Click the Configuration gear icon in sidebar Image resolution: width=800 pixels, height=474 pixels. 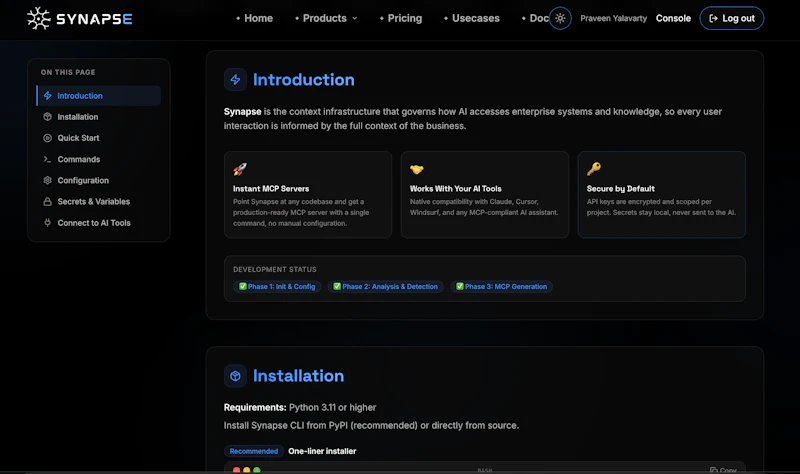(x=47, y=180)
